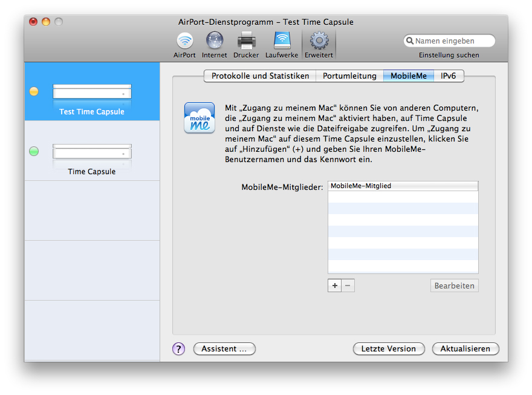Focus the Namen eingeben search field
Viewport: 532px width, 395px height.
[449, 41]
